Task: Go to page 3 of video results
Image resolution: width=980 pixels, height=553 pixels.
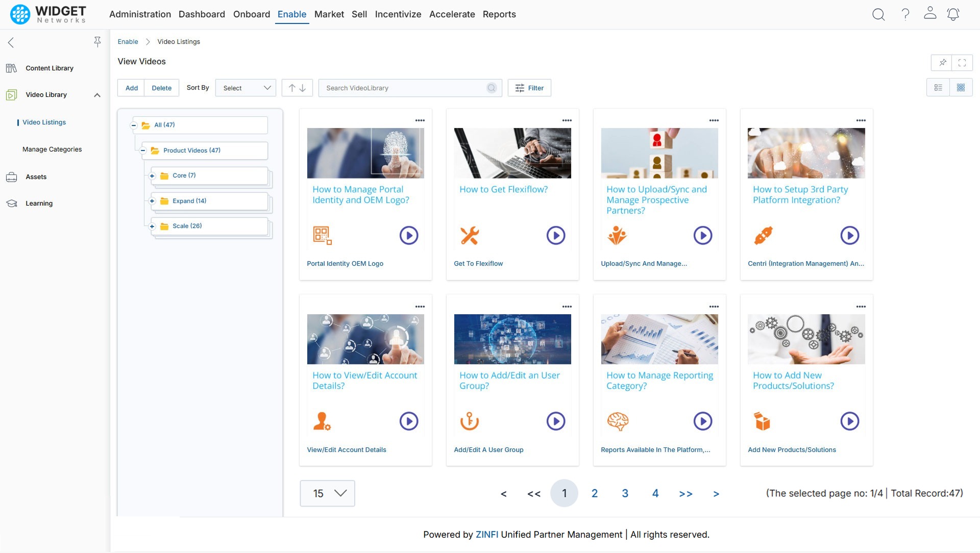Action: pyautogui.click(x=625, y=493)
